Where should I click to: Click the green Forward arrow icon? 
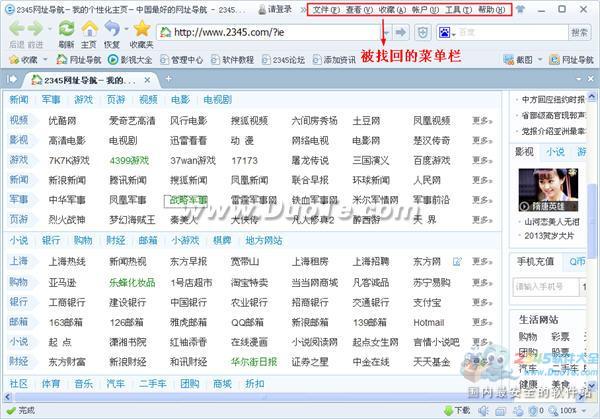tap(35, 29)
